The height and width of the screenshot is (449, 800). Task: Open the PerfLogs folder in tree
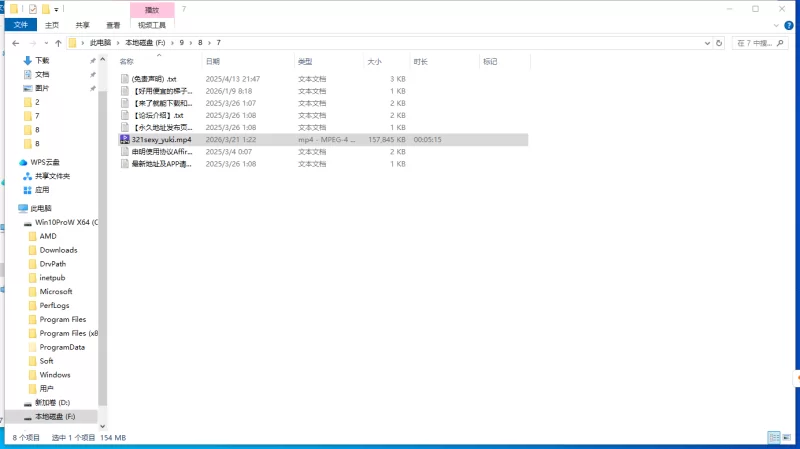[54, 306]
